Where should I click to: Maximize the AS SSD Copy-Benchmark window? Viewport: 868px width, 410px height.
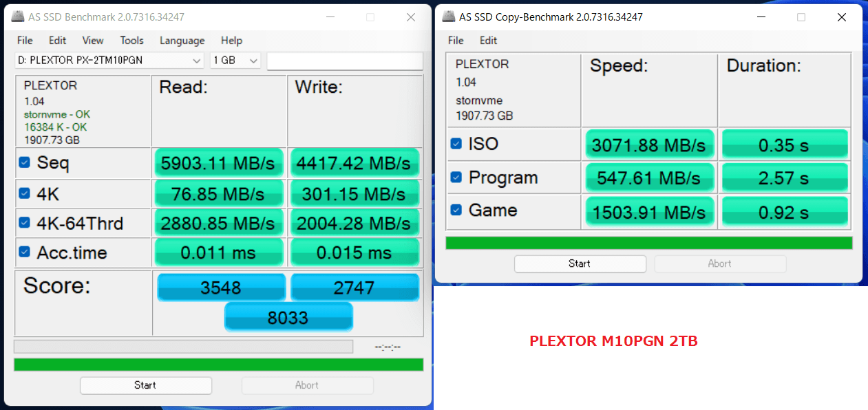click(x=801, y=17)
